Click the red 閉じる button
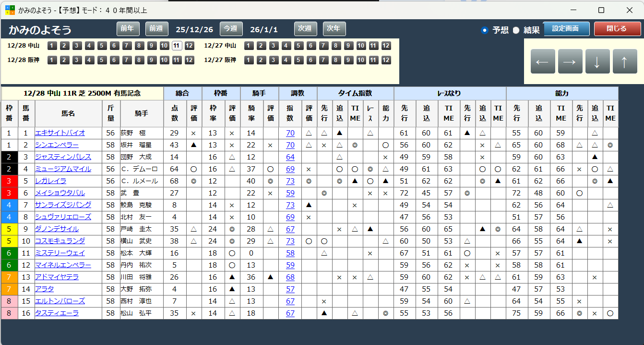This screenshot has height=345, width=644. tap(617, 29)
